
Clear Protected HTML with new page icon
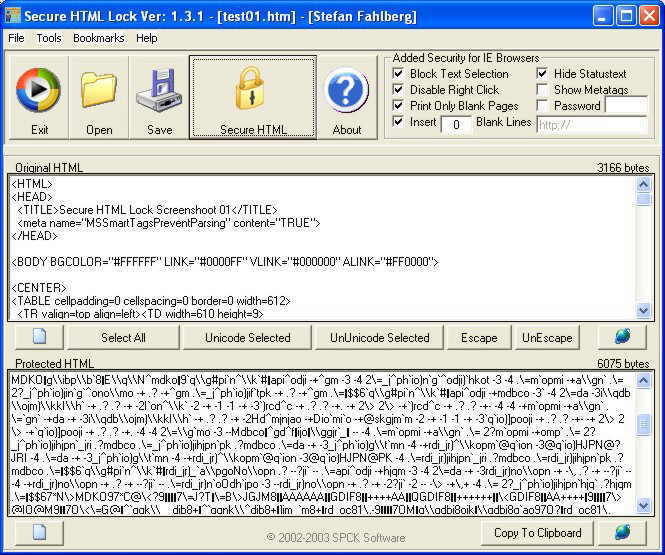(39, 533)
